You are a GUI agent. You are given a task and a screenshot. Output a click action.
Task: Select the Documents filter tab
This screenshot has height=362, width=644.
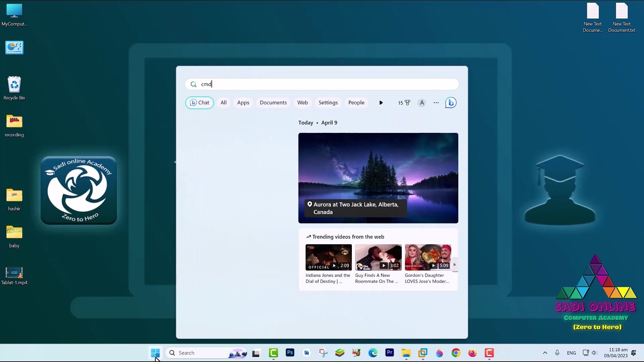click(x=273, y=103)
